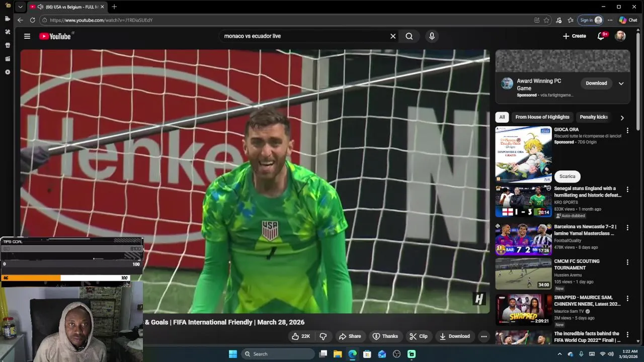The height and width of the screenshot is (362, 644).
Task: Run the search with the magnifier button
Action: tap(409, 36)
